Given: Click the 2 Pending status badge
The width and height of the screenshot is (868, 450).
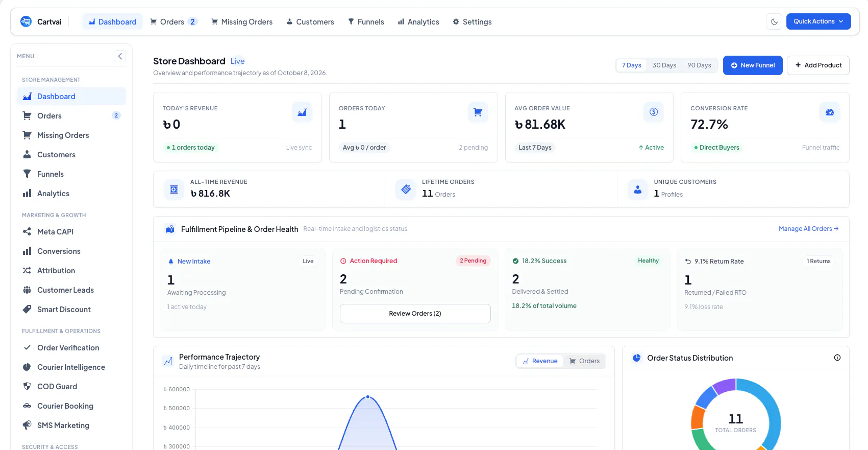Looking at the screenshot, I should coord(473,261).
